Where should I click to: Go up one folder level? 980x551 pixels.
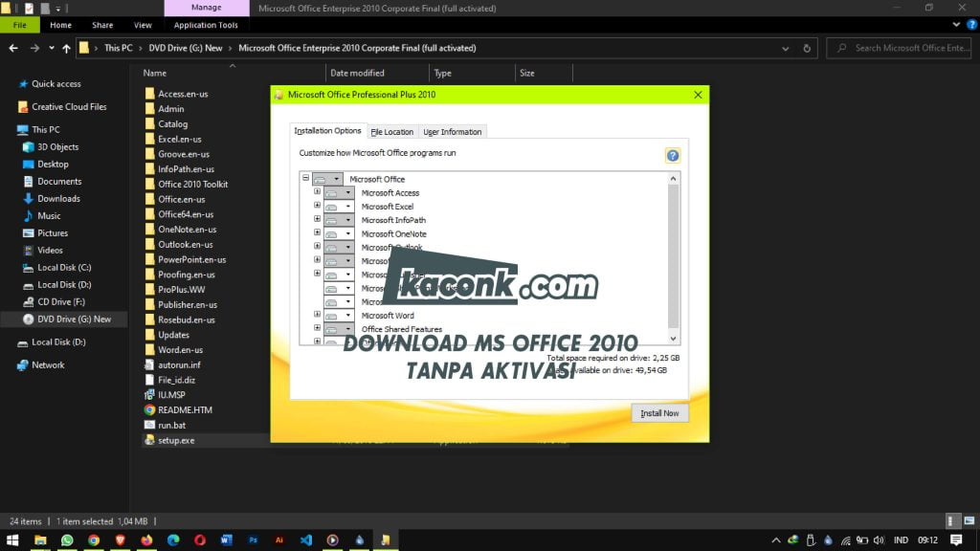click(66, 48)
